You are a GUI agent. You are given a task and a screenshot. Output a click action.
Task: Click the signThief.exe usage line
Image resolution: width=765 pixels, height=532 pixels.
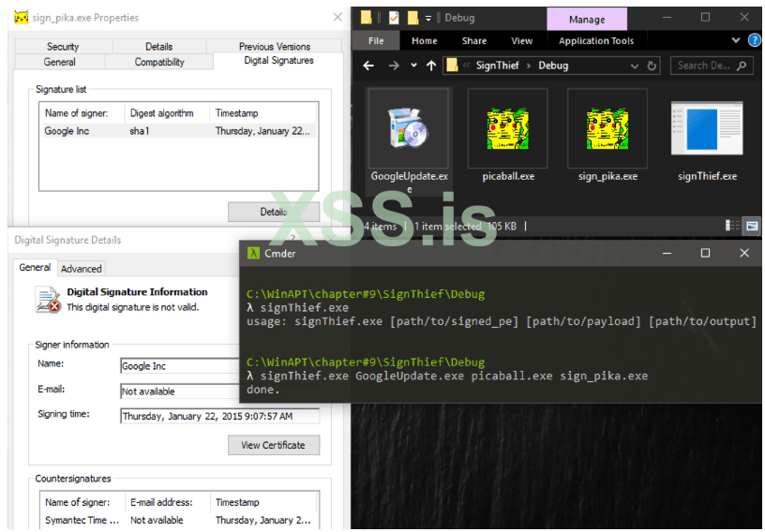pos(501,321)
